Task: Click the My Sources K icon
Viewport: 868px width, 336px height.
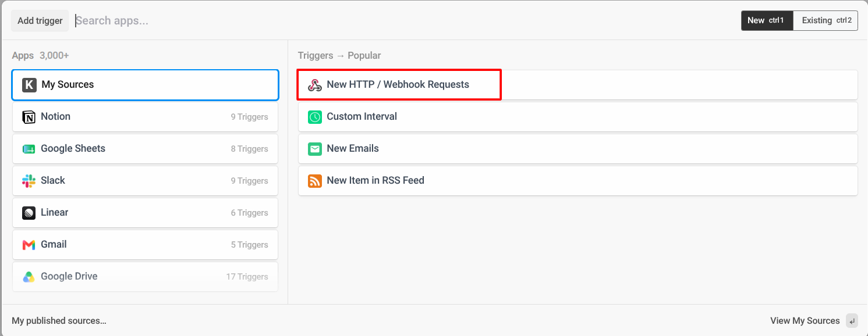Action: [x=29, y=85]
